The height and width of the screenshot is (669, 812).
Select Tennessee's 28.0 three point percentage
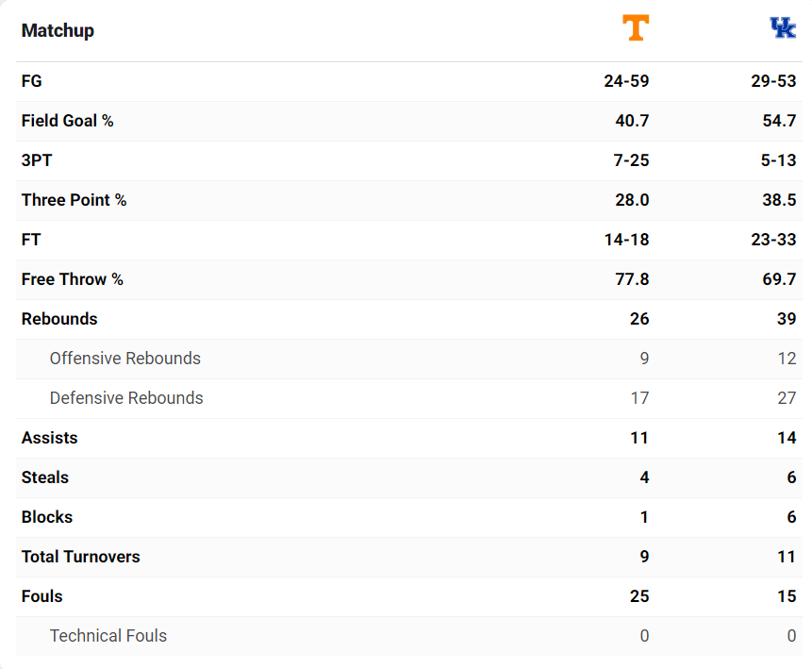(632, 200)
